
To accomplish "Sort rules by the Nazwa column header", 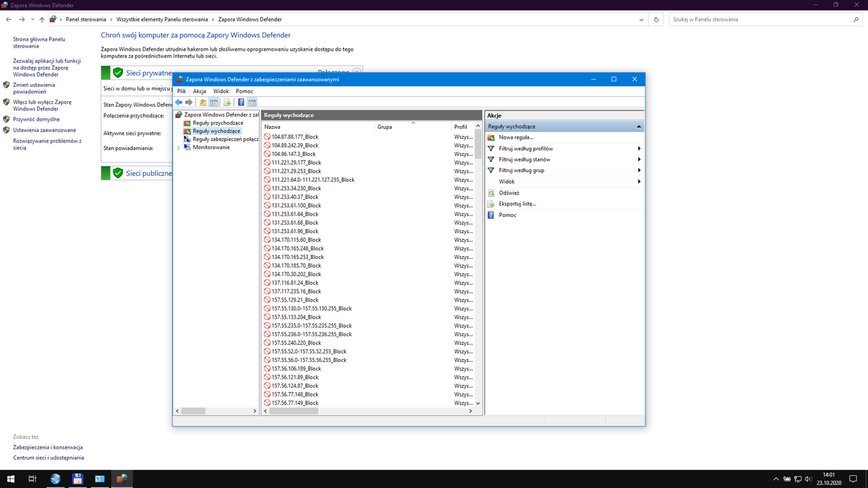I will point(318,127).
